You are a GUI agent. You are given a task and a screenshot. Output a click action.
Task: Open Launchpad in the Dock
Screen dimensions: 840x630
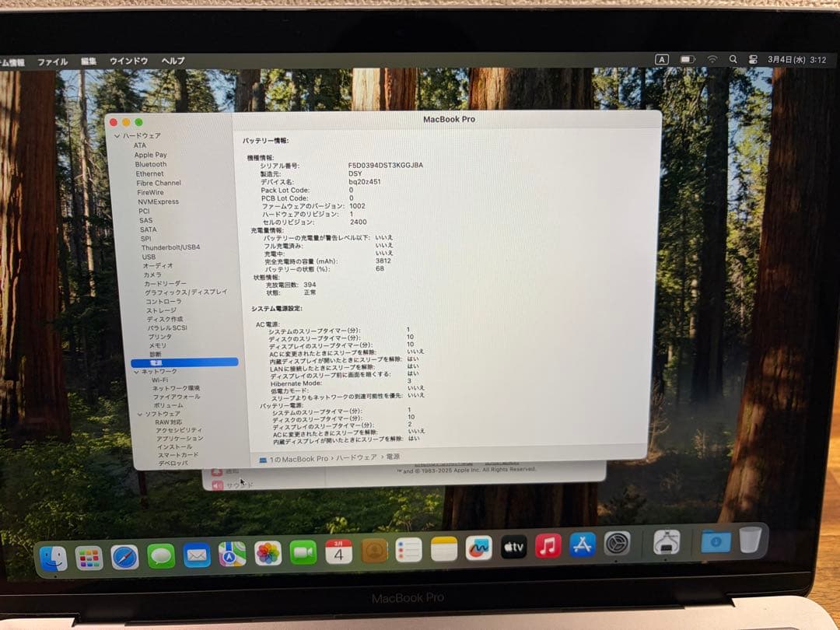point(89,558)
